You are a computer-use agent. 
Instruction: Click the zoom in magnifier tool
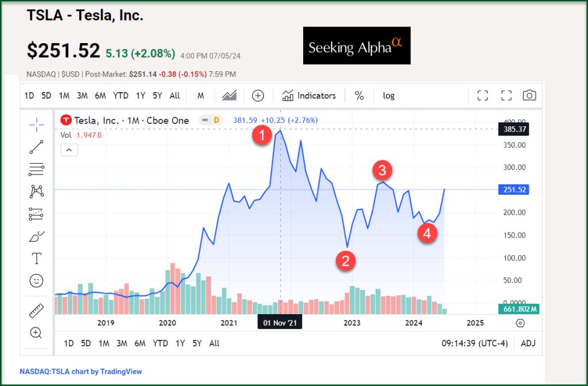click(x=36, y=333)
